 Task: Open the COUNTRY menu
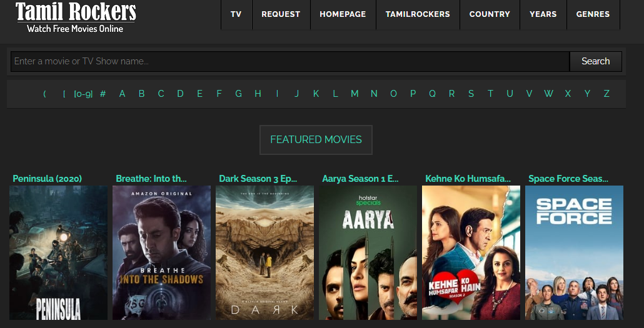point(490,14)
